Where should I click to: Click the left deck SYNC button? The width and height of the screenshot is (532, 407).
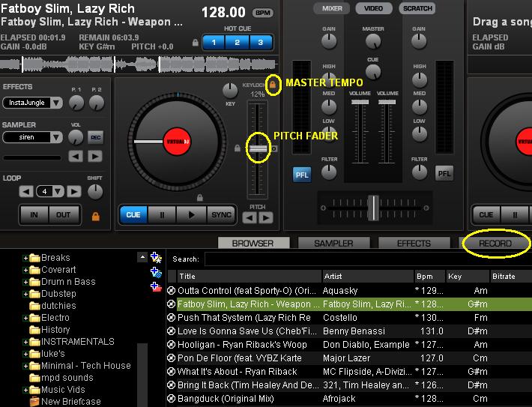221,214
